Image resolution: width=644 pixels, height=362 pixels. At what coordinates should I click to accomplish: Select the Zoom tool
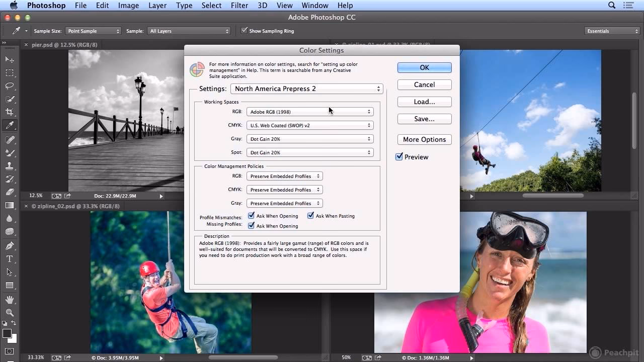[x=9, y=312]
